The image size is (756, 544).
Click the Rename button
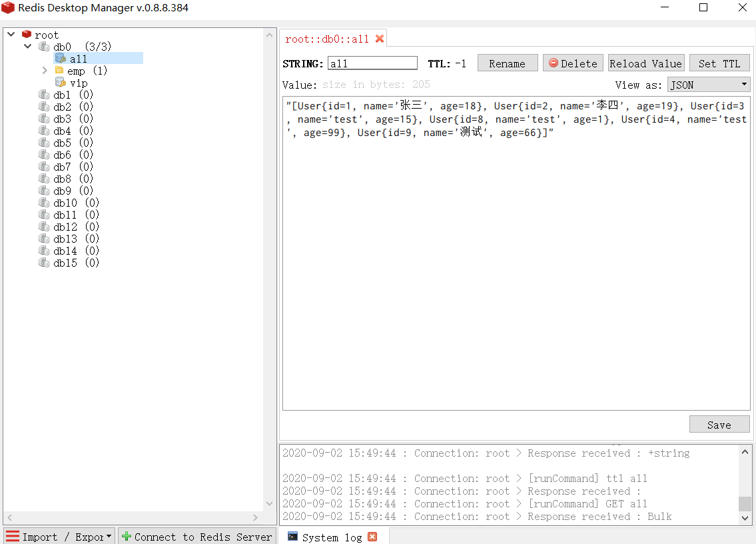click(507, 63)
